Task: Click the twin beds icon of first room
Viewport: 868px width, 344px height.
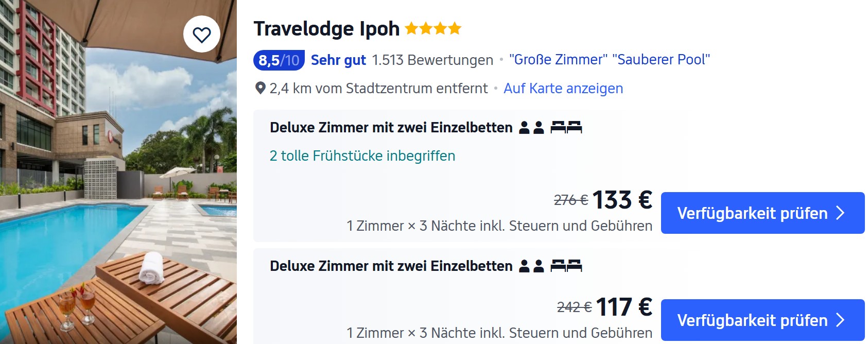Action: pyautogui.click(x=566, y=128)
